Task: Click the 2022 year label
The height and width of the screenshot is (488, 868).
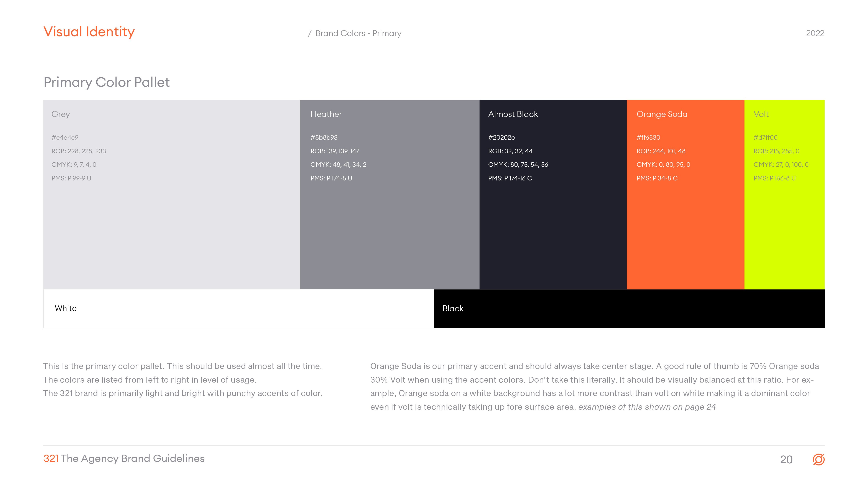Action: pyautogui.click(x=815, y=33)
